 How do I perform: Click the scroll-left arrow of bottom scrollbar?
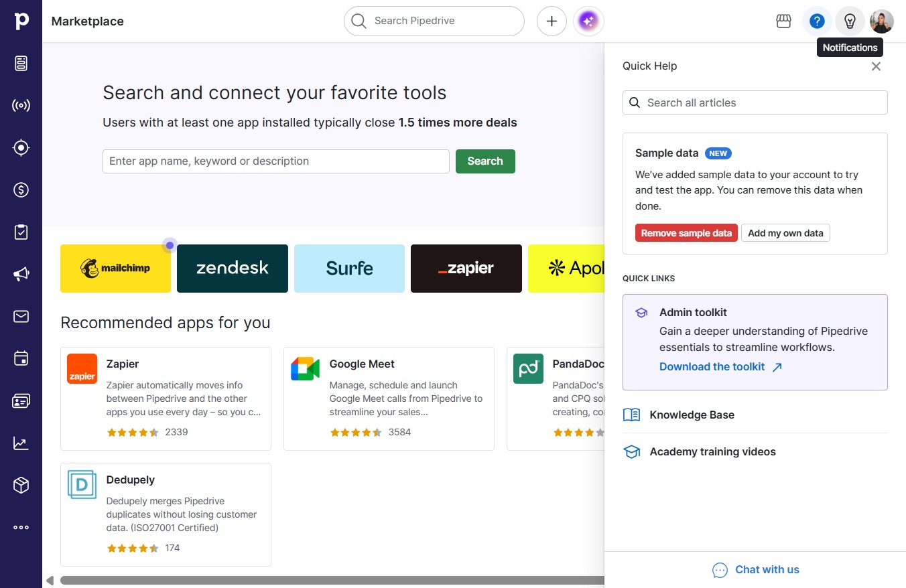pyautogui.click(x=50, y=581)
